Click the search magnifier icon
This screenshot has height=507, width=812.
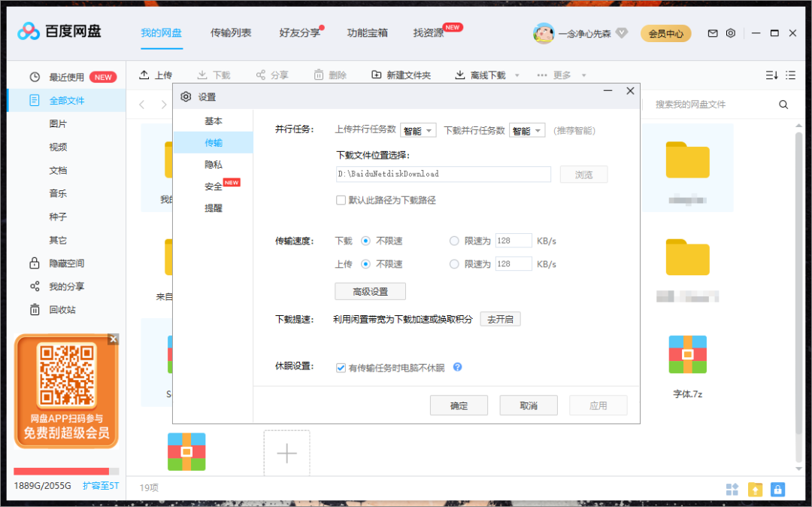point(783,105)
